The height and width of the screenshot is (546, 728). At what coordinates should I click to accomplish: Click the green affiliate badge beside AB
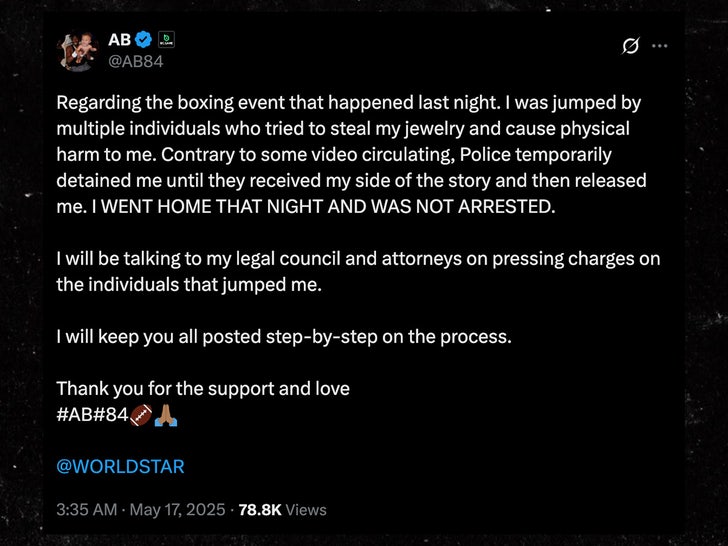click(168, 40)
